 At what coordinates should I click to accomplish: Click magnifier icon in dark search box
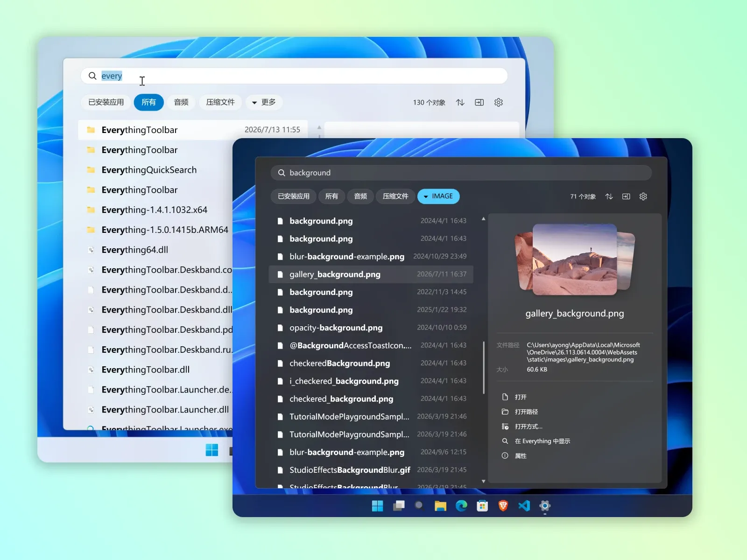[x=282, y=173]
